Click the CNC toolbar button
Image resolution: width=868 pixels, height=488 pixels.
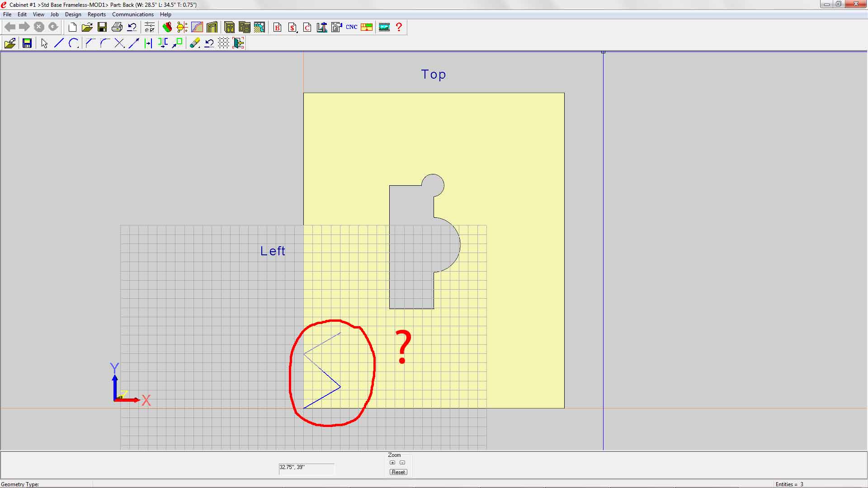click(351, 27)
